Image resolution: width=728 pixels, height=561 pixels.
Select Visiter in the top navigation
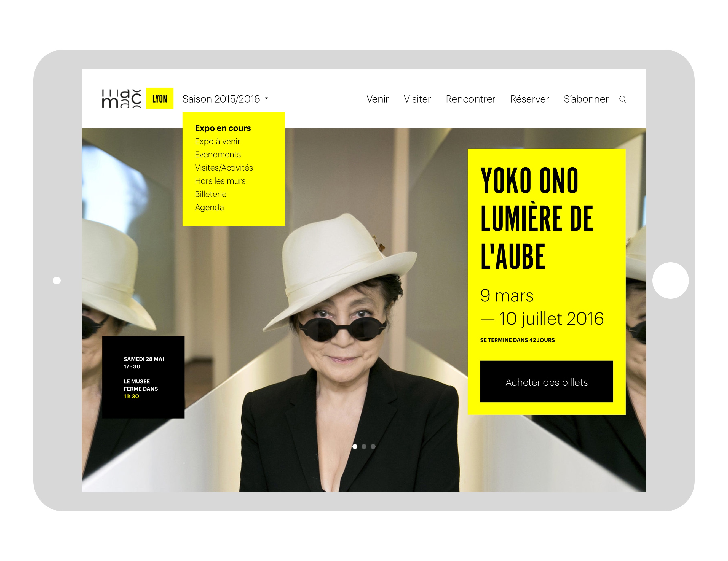[x=417, y=99]
